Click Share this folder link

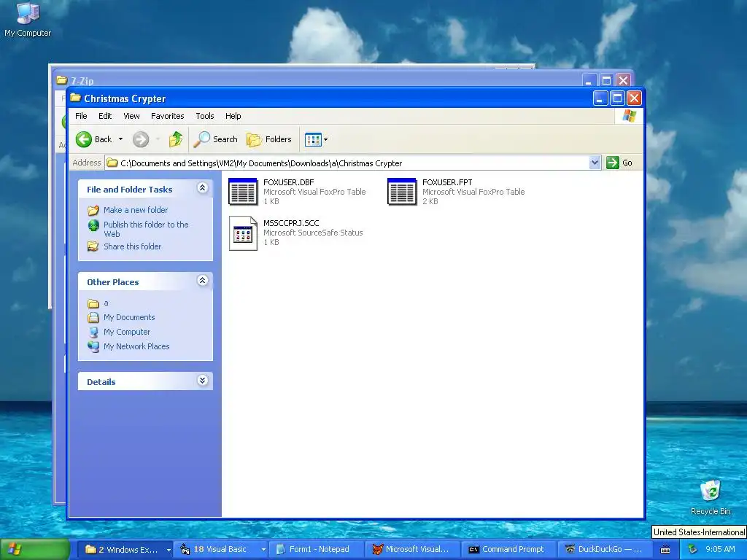pos(133,246)
